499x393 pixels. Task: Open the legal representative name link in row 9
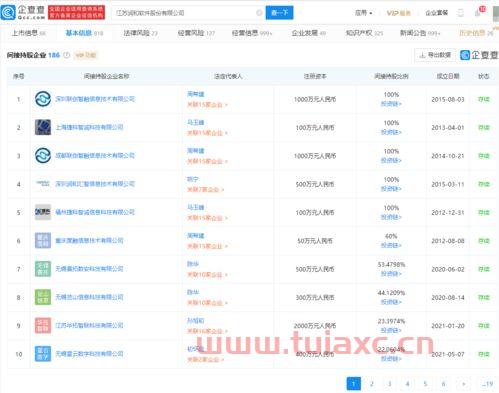click(x=195, y=321)
